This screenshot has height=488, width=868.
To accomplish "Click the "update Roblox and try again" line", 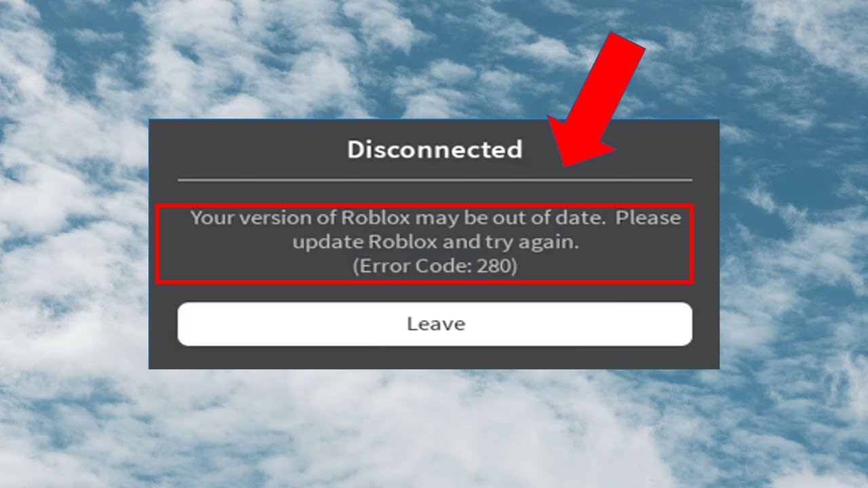I will (435, 243).
